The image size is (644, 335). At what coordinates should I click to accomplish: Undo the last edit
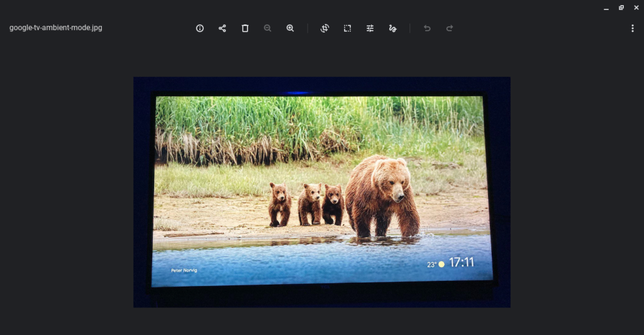pos(427,28)
